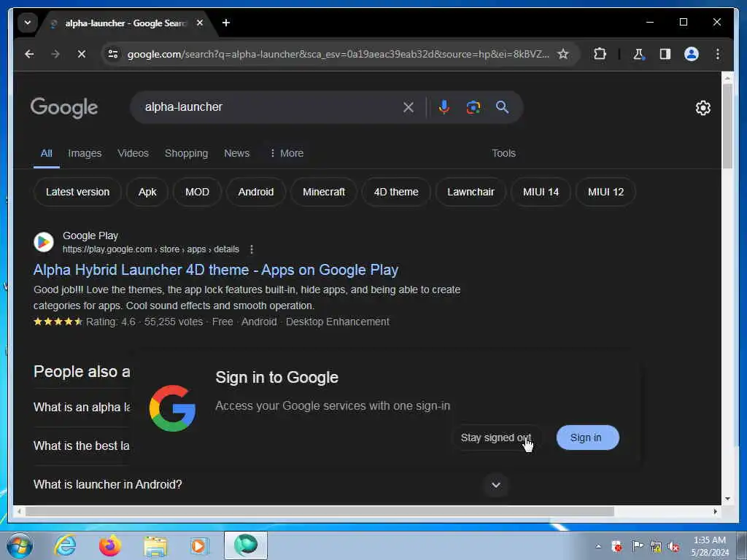Expand the More search categories
This screenshot has height=560, width=747.
tap(286, 153)
